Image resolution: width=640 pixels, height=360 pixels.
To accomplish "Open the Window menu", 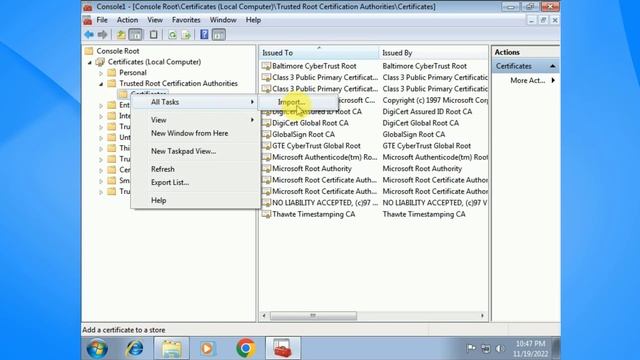I will 223,20.
